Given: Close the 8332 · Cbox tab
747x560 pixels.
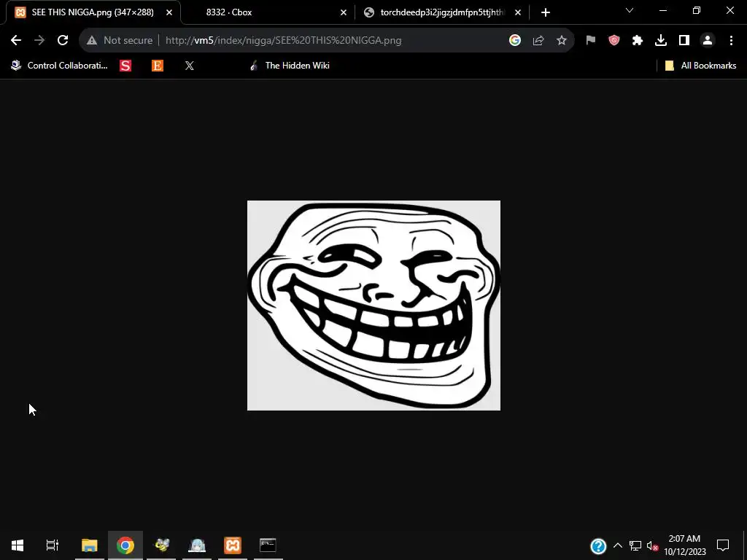Looking at the screenshot, I should (x=344, y=12).
